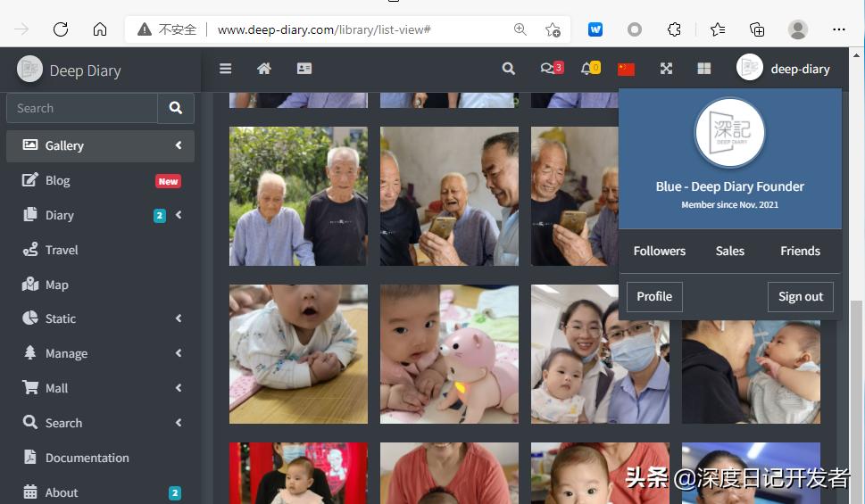865x504 pixels.
Task: Open Sales in user panel
Action: [730, 251]
